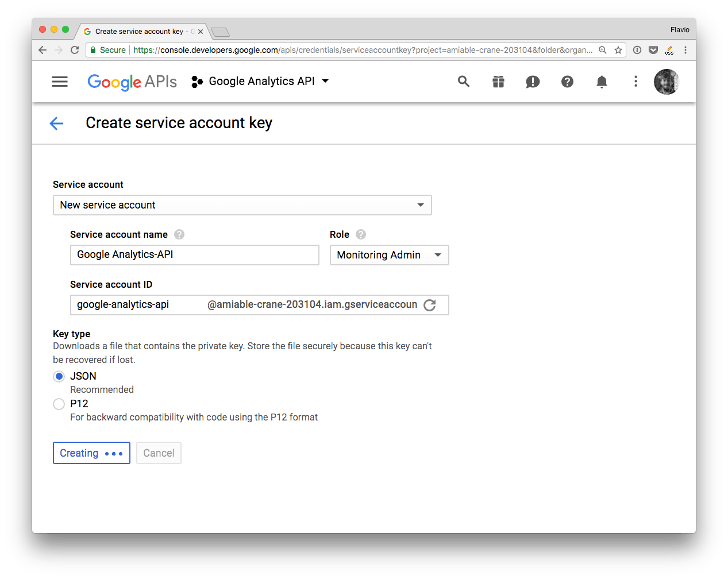The width and height of the screenshot is (728, 579).
Task: Open the Monitoring Admin role dropdown
Action: click(389, 255)
